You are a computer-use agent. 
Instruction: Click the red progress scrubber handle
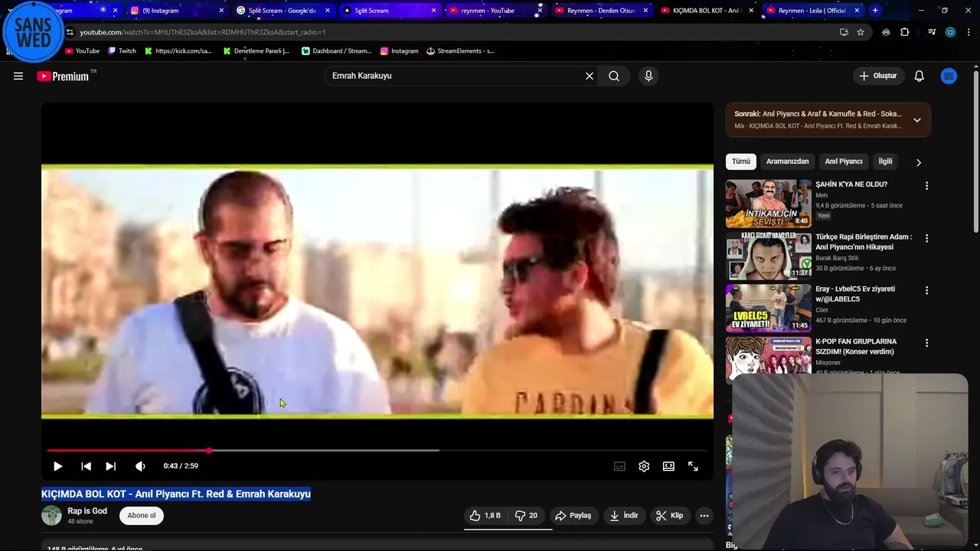(209, 450)
